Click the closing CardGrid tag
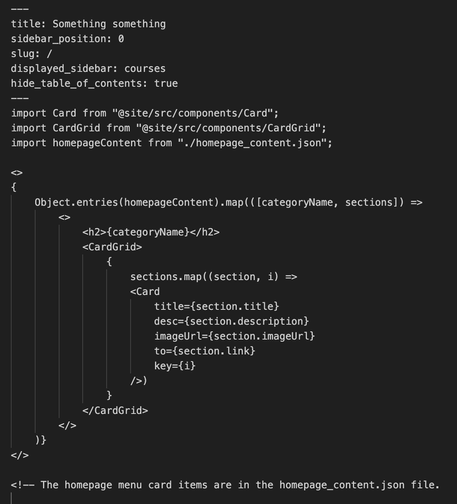Viewport: 457px width, 504px height. (115, 410)
